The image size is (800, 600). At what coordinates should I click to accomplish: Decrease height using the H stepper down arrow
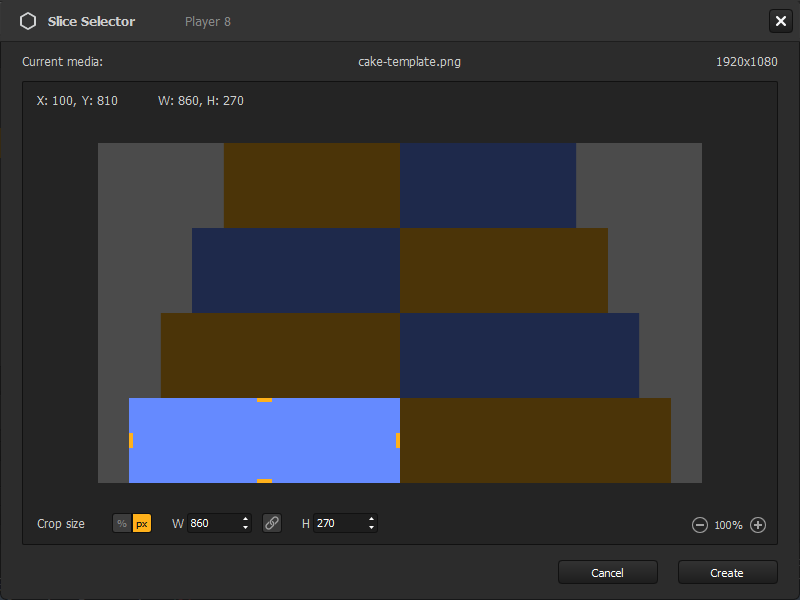coord(370,527)
